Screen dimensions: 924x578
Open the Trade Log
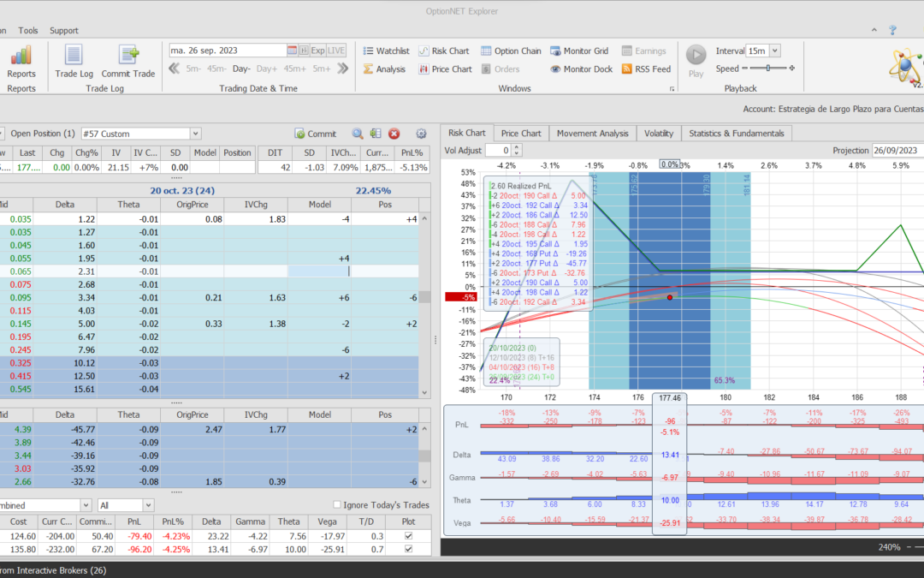pos(74,57)
